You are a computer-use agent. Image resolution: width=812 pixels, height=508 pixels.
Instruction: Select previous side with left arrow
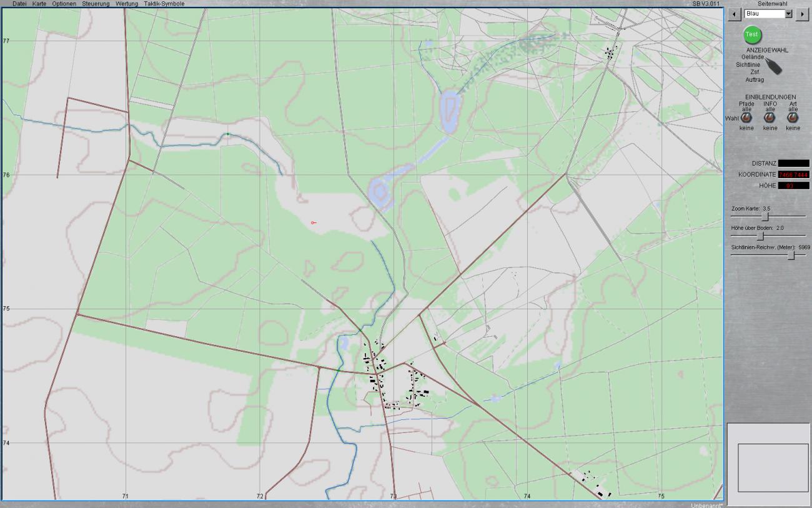pos(735,14)
